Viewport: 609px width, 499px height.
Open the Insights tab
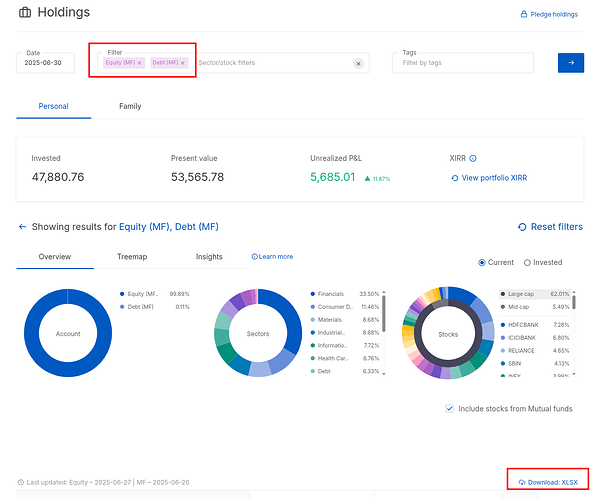209,257
